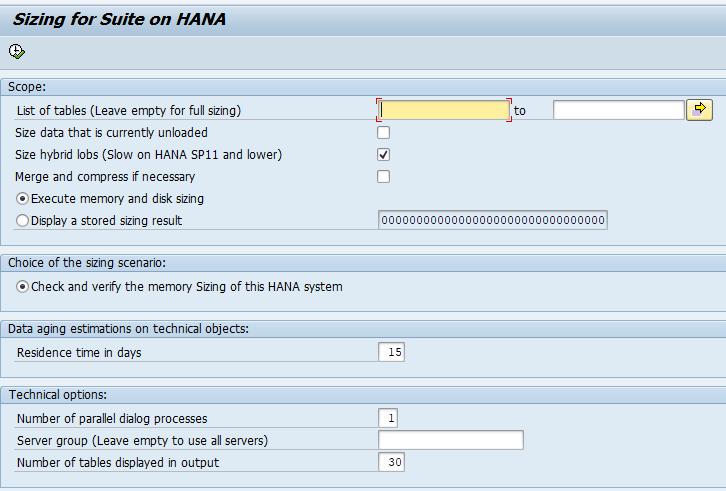
Task: Click Number of parallel dialog processes field
Action: (387, 418)
